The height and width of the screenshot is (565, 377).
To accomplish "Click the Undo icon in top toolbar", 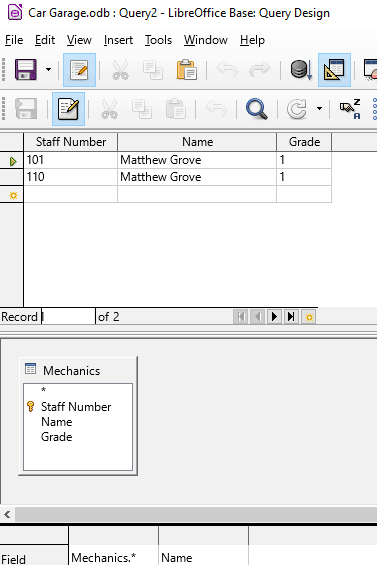I will 227,70.
